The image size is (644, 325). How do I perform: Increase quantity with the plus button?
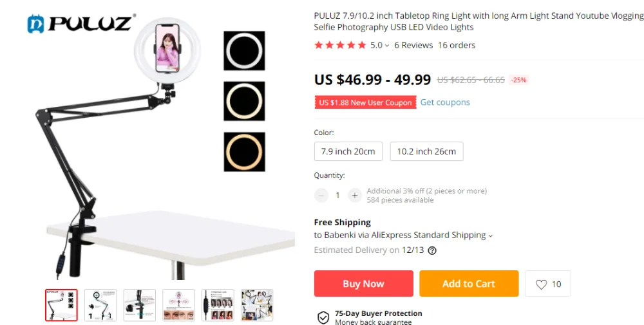(x=354, y=196)
